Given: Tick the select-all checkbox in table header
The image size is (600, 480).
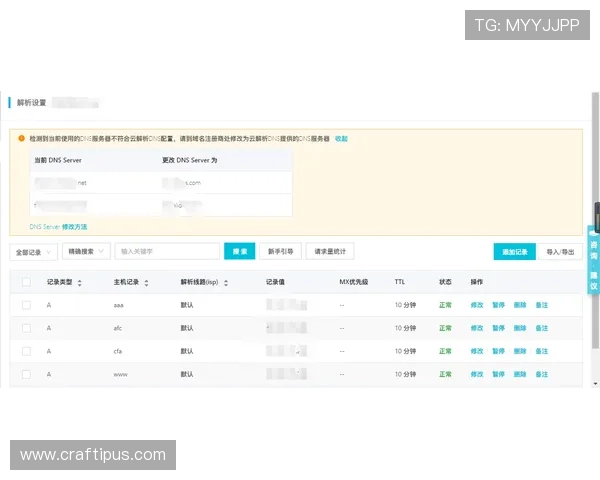Looking at the screenshot, I should 26,282.
